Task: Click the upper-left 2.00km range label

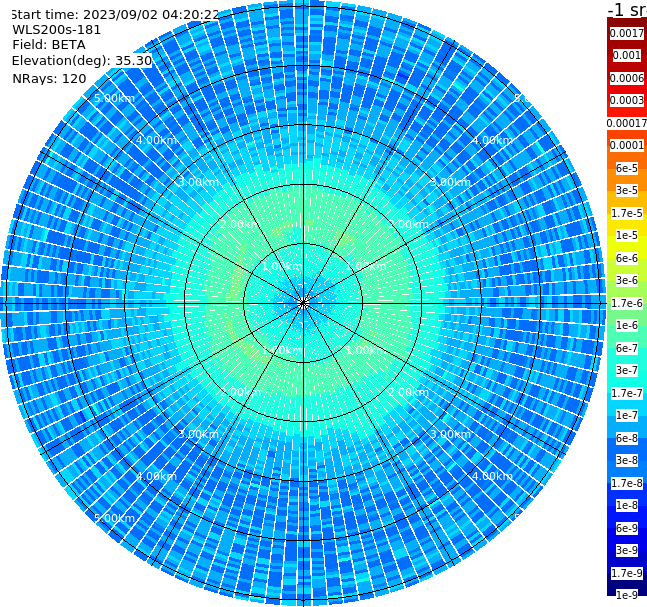Action: click(240, 224)
